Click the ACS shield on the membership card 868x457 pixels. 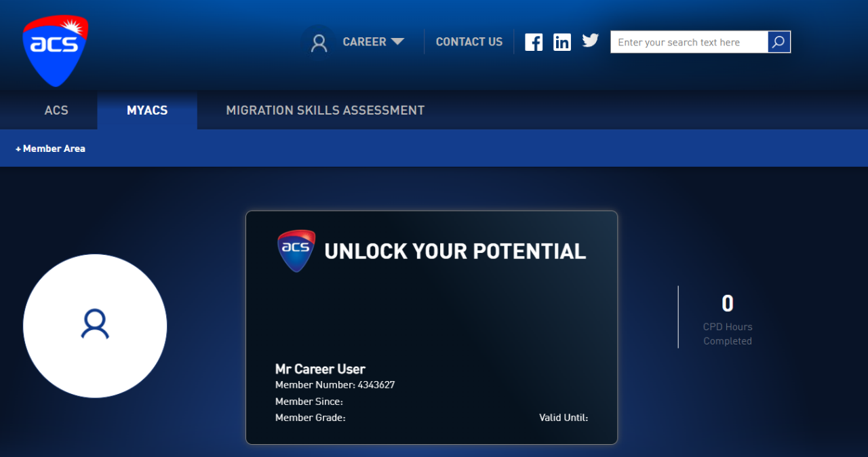pyautogui.click(x=296, y=250)
